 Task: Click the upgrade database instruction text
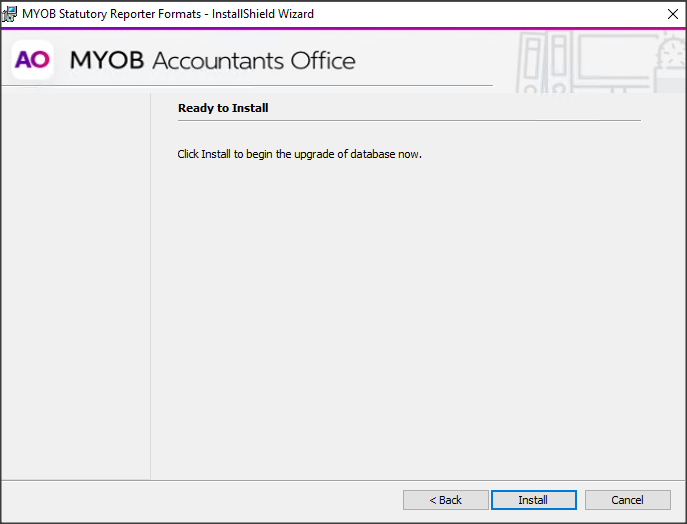point(300,154)
